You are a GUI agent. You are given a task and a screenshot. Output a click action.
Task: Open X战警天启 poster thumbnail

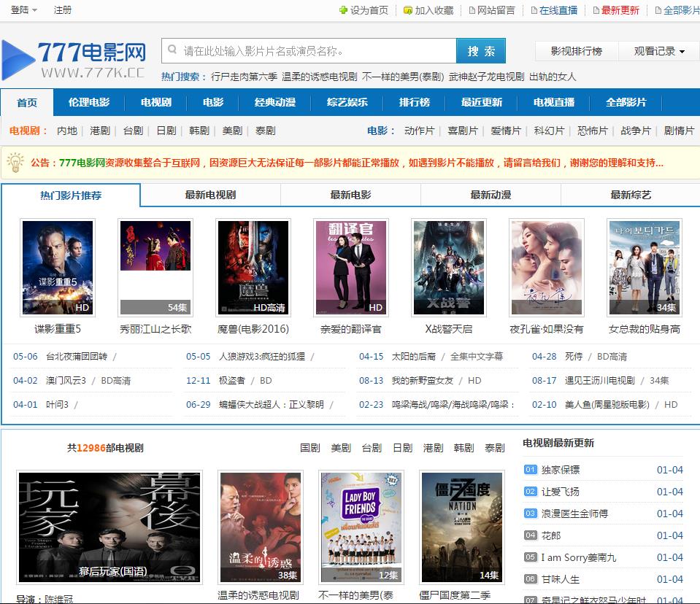(x=449, y=268)
